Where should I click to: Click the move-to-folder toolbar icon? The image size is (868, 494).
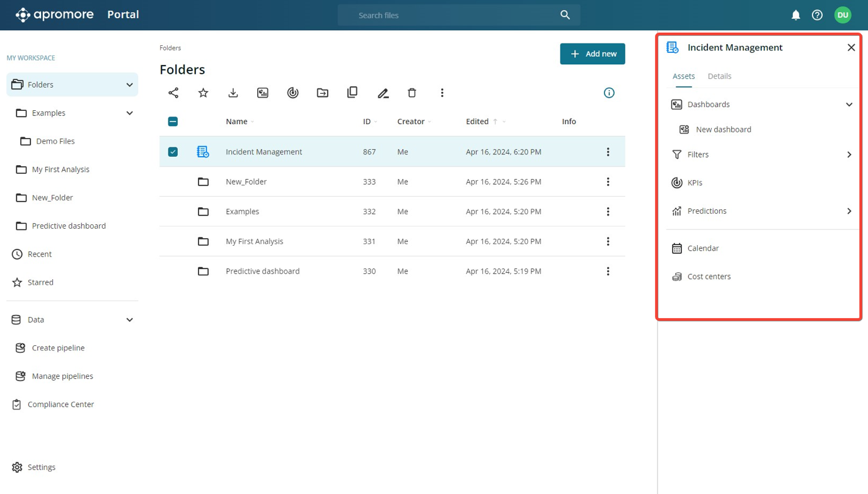coord(323,93)
